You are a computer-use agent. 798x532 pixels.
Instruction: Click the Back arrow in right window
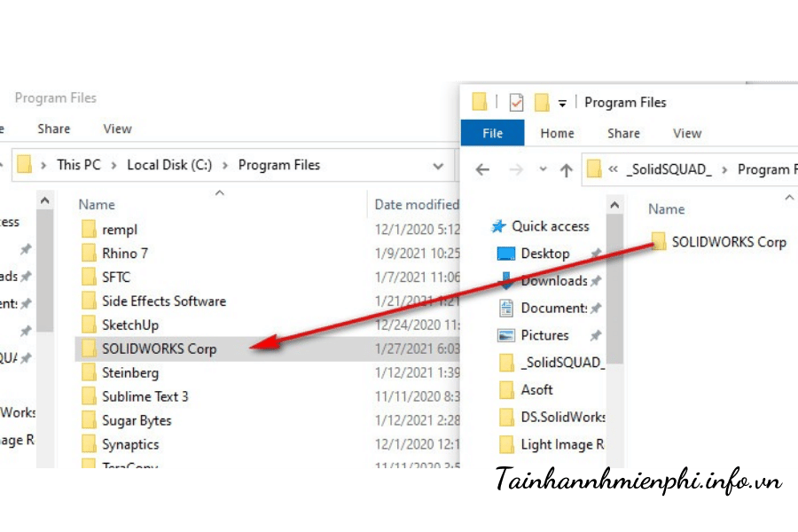[482, 169]
